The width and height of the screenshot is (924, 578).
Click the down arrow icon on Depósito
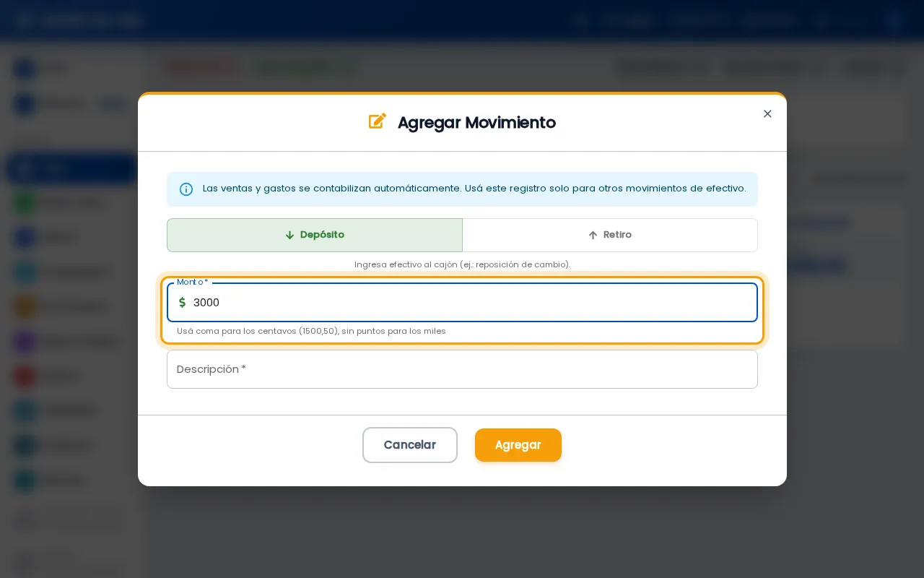point(289,235)
